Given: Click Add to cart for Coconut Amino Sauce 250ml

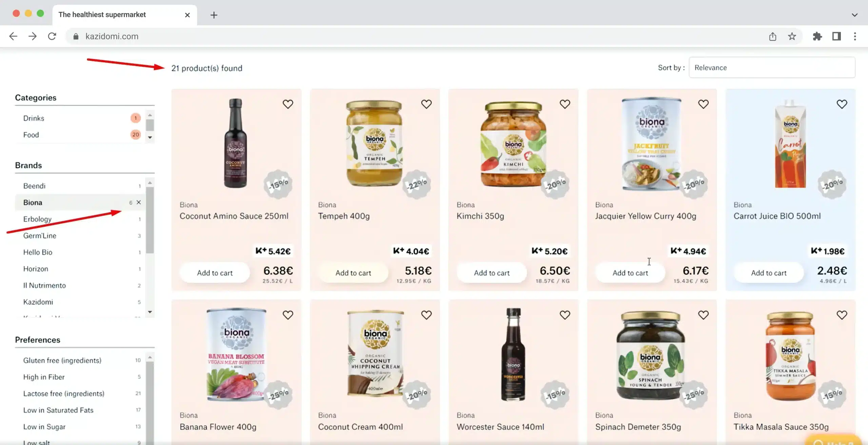Looking at the screenshot, I should [214, 273].
